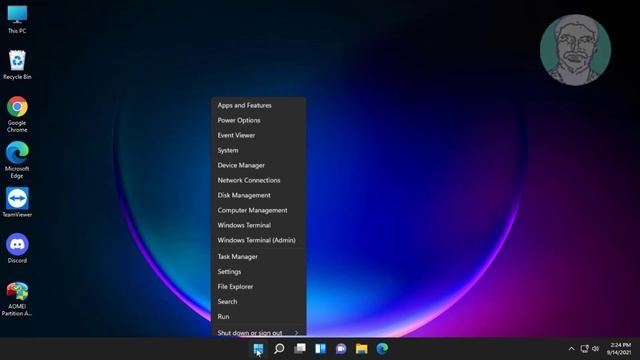Open the Discord desktop icon

point(17,248)
